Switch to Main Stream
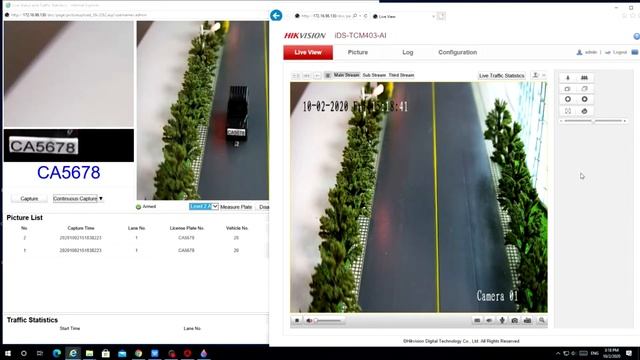Screen dimensions: 640x360 pos(347,75)
